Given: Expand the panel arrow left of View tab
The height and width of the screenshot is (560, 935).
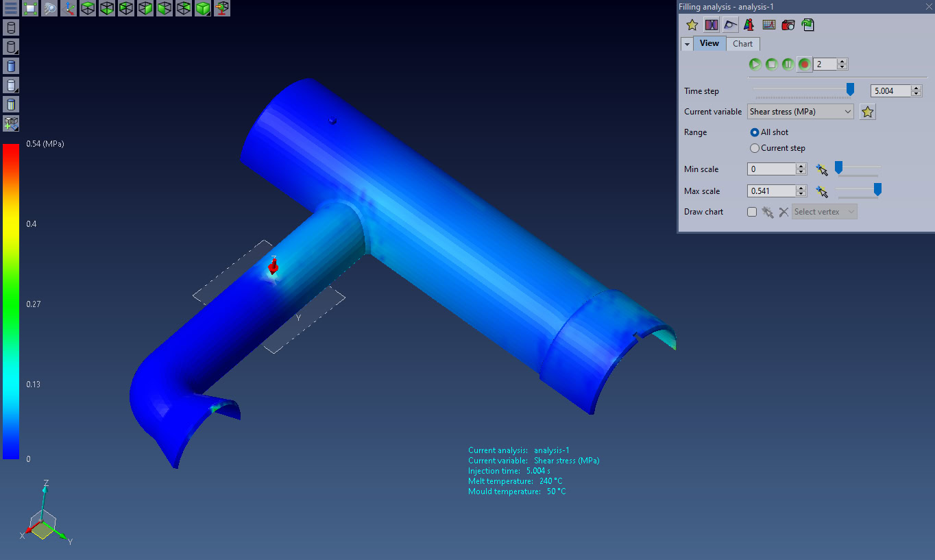Looking at the screenshot, I should 687,44.
